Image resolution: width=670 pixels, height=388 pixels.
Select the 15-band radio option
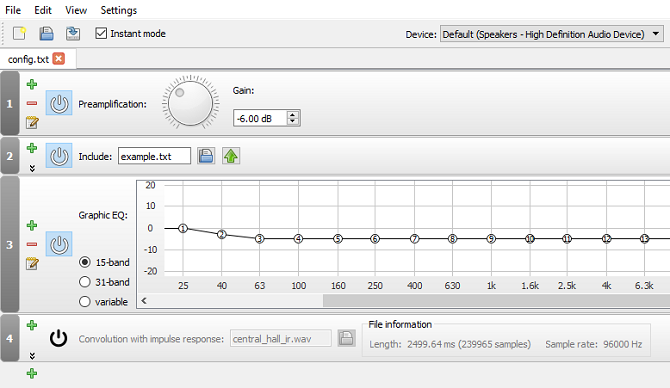[x=85, y=262]
